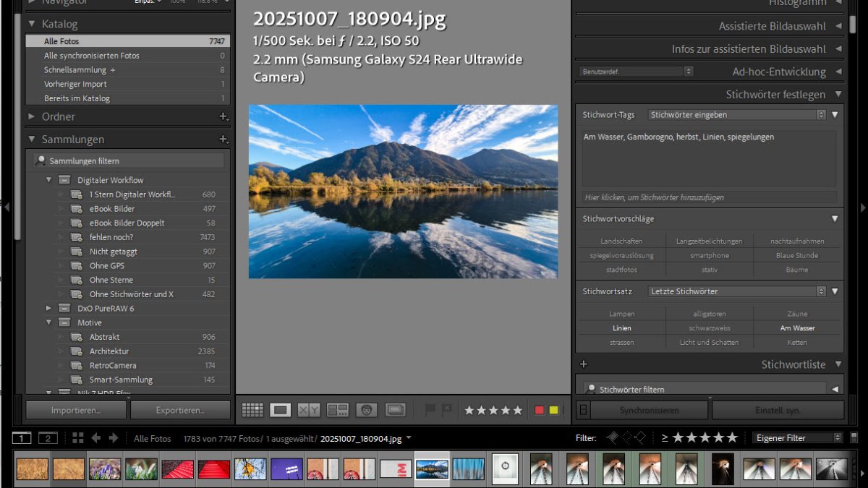The height and width of the screenshot is (488, 868).
Task: Toggle the rating comparison symbol ≥ in the filter
Action: (664, 437)
